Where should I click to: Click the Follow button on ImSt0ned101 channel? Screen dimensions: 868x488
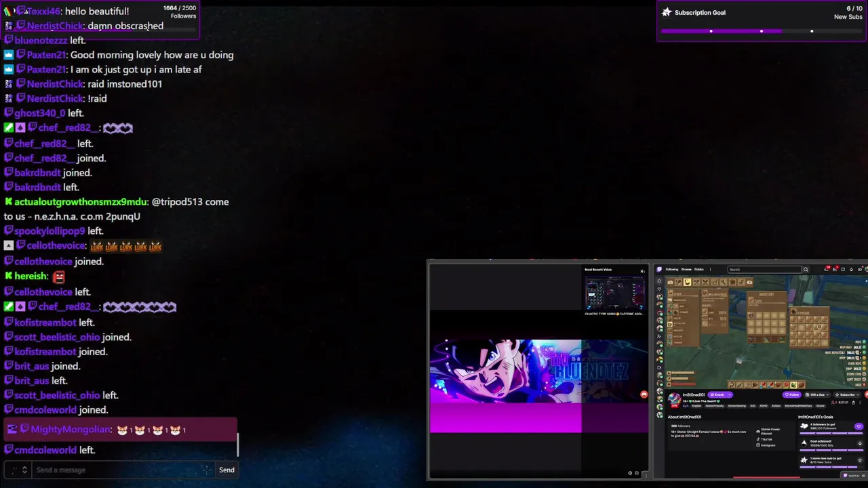(x=791, y=394)
